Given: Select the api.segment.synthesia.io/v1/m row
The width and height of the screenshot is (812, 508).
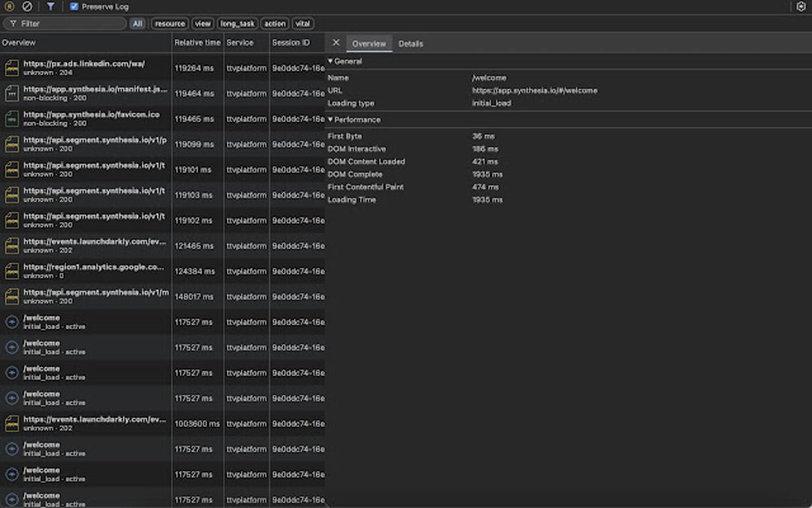Looking at the screenshot, I should click(162, 296).
